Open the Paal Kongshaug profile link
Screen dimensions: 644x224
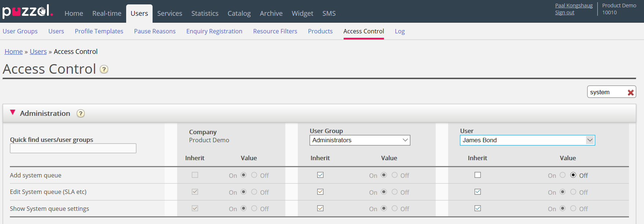[574, 5]
